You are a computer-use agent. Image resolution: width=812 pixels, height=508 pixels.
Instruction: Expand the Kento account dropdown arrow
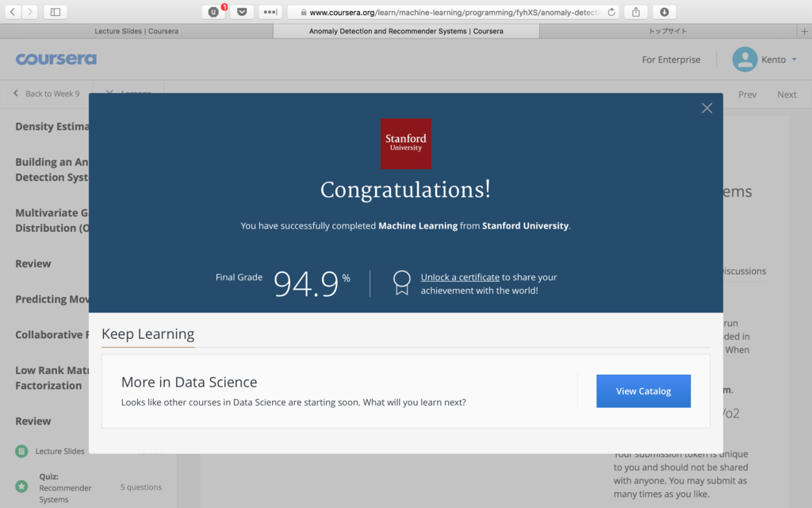(794, 59)
